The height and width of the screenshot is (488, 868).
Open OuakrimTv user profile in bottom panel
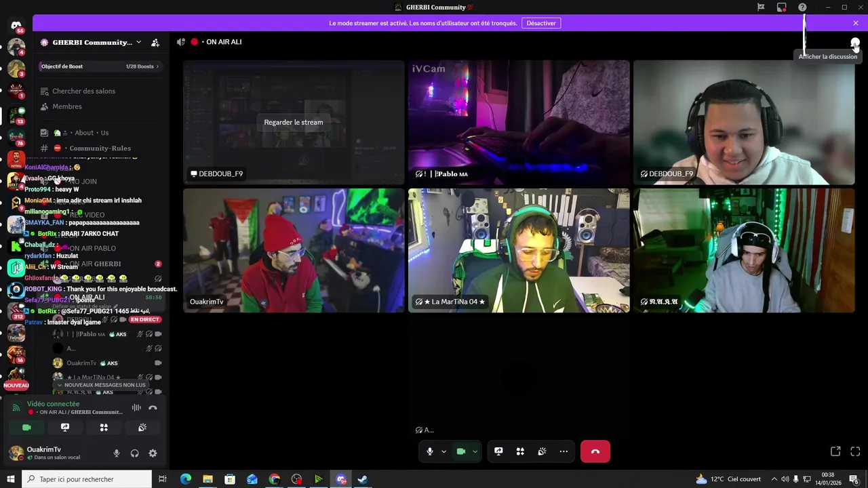click(54, 453)
